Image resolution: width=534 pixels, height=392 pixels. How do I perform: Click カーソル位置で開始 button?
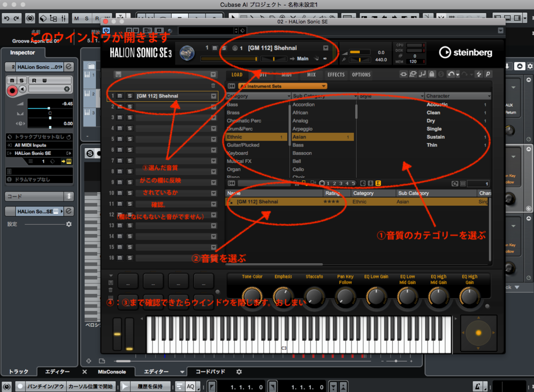(x=91, y=387)
